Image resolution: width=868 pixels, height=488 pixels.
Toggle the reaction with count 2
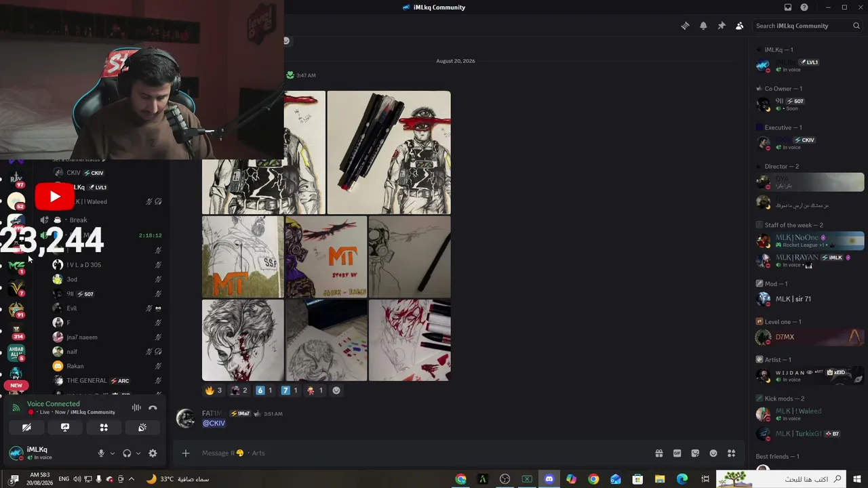pyautogui.click(x=239, y=390)
